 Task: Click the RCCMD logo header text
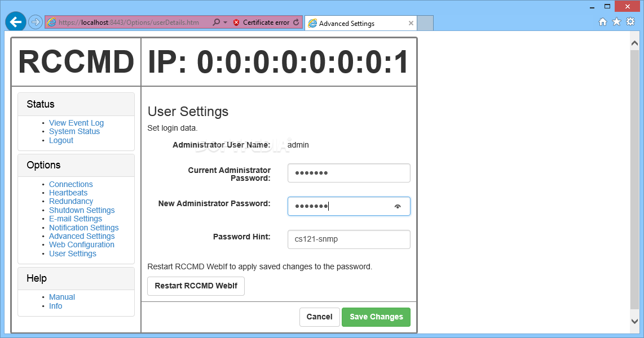tap(76, 62)
